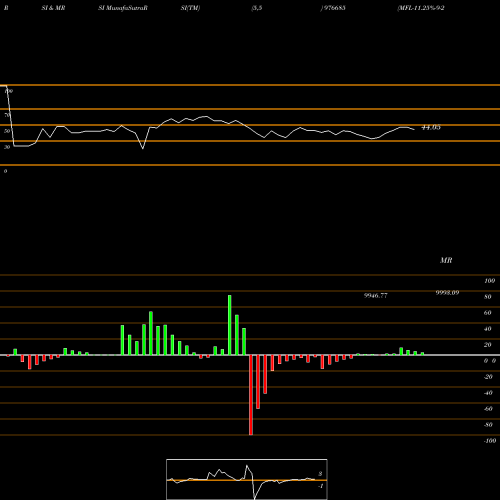500x500 pixels.
Task: Click the 9998.09 value on the bar chart
Action: [x=447, y=293]
